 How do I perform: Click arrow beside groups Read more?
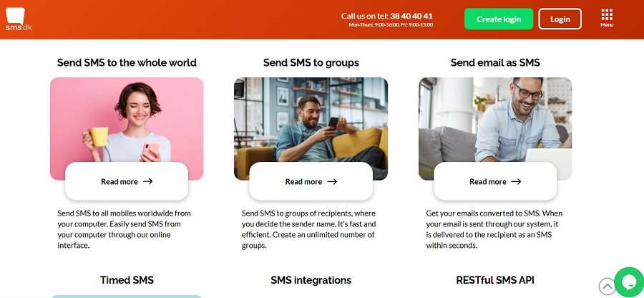(x=332, y=181)
